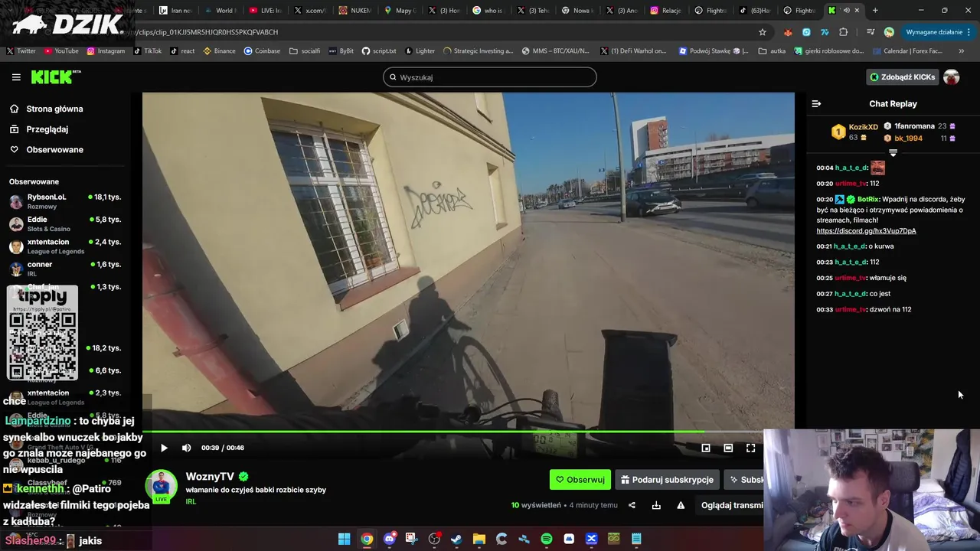Switch to the 'who is' Google tab
980x551 pixels.
(488, 11)
